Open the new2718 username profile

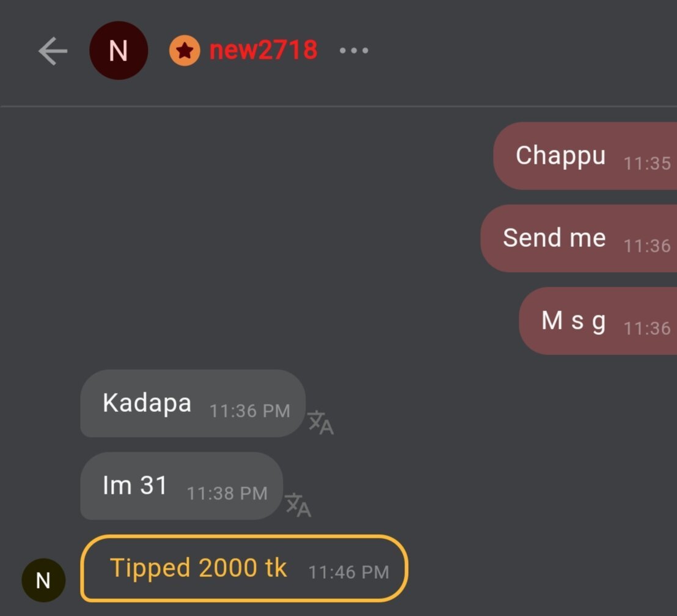(263, 50)
